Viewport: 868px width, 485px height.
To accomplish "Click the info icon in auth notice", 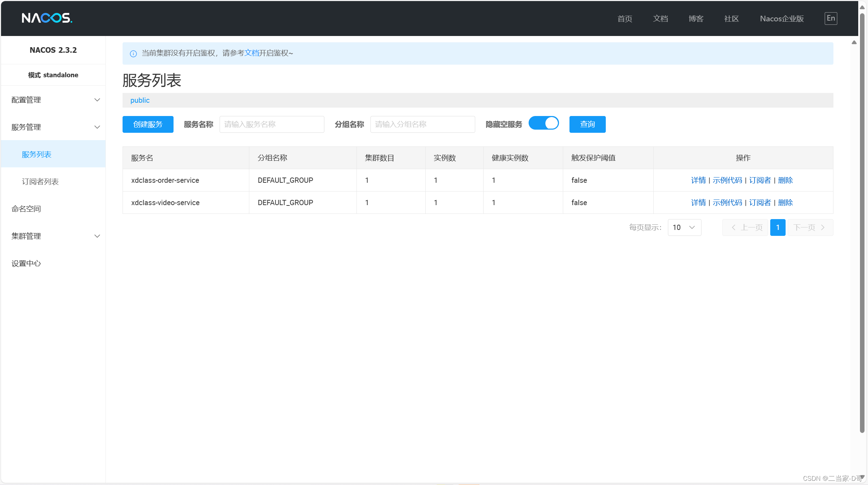I will tap(133, 53).
